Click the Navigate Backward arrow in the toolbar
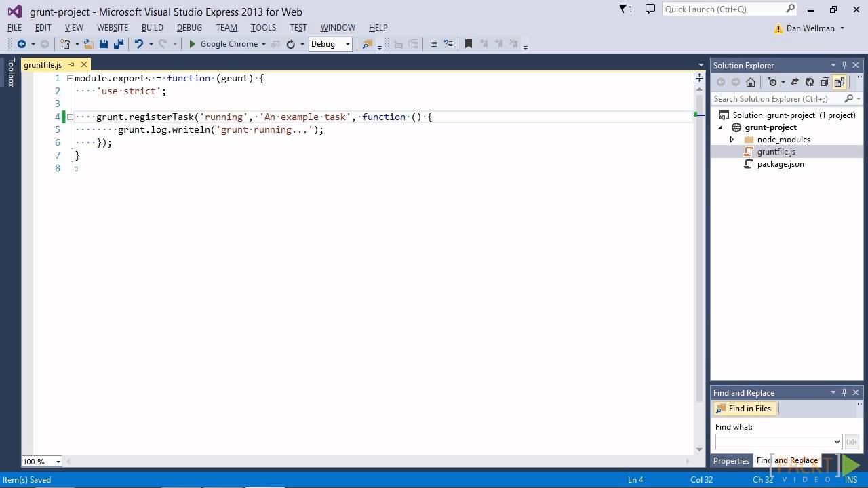Viewport: 868px width, 488px height. coord(21,44)
